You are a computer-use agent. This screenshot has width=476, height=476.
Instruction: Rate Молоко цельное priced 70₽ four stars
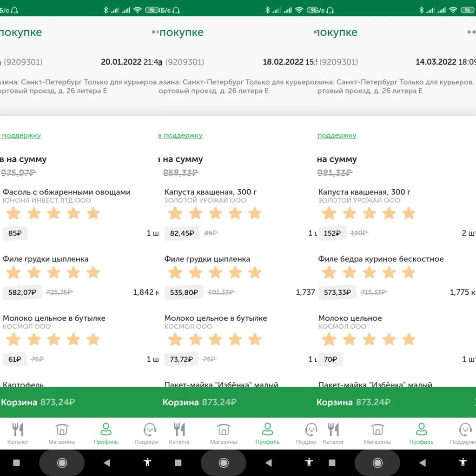coord(389,339)
